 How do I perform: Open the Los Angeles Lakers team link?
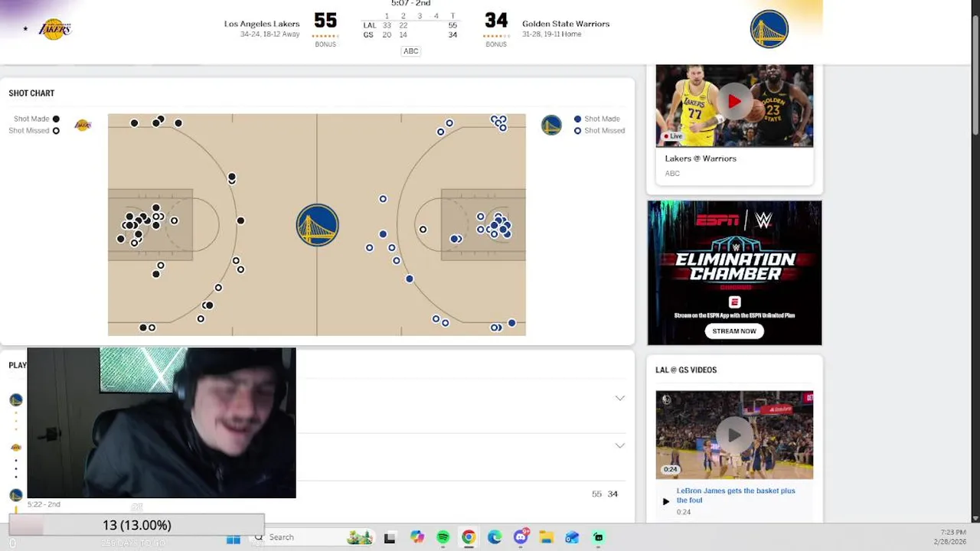point(261,24)
